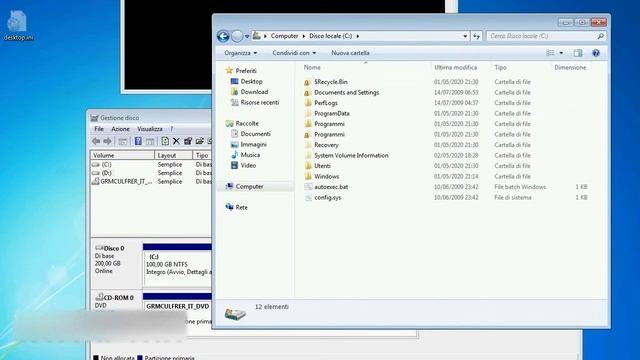Open Explorer help question mark icon
The height and width of the screenshot is (360, 640).
[596, 53]
